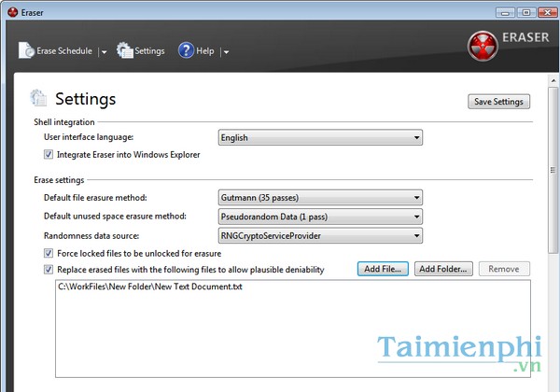Uncheck Force locked files to be unlocked
Image resolution: width=560 pixels, height=392 pixels.
click(49, 253)
